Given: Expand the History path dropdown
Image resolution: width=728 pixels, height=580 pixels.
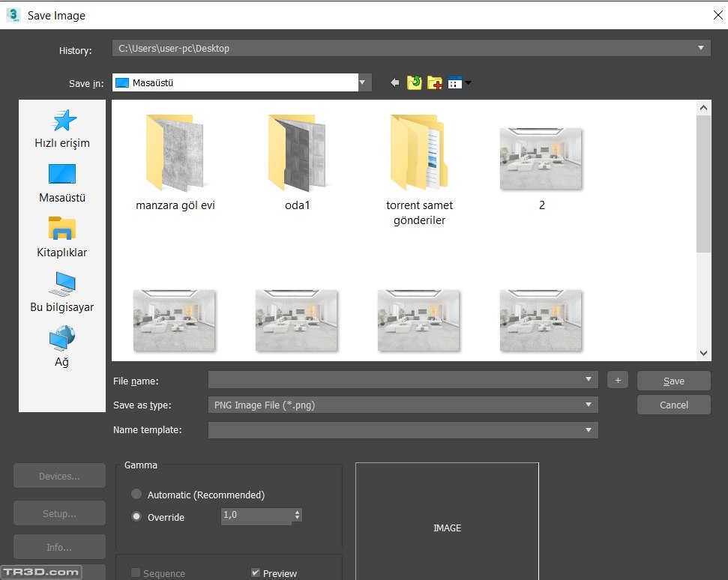Looking at the screenshot, I should (x=701, y=48).
